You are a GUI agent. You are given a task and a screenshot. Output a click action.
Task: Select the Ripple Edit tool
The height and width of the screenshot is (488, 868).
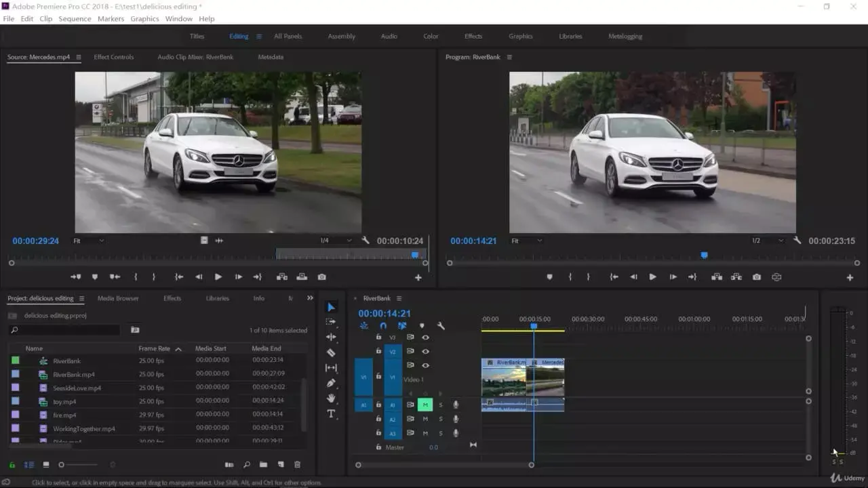[331, 337]
